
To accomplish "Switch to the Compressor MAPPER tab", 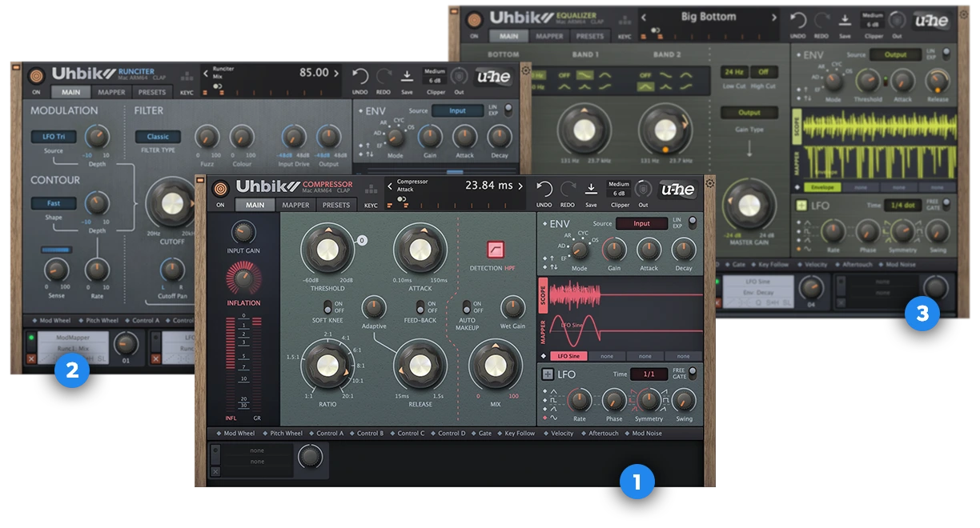I will pos(295,205).
